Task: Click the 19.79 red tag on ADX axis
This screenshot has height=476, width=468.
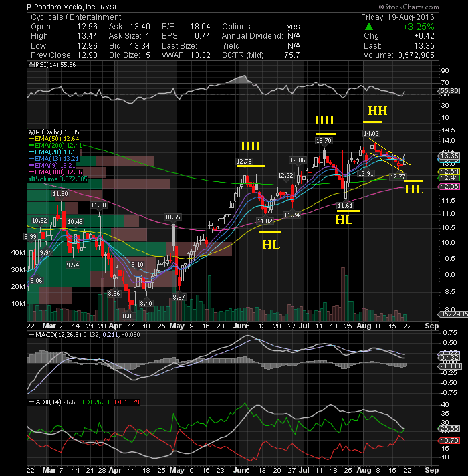Action: [x=449, y=441]
